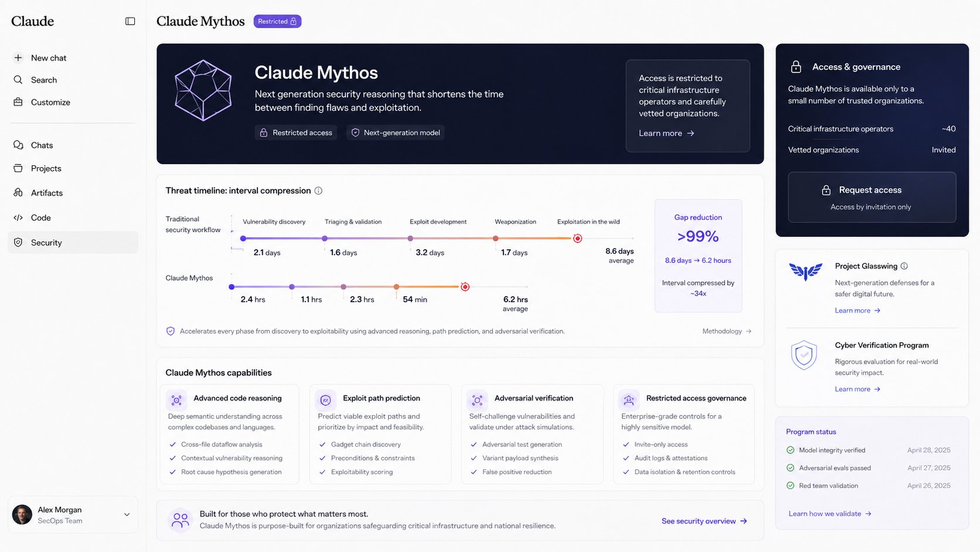Click the Project Glasswing wings logo
This screenshot has height=552, width=980.
click(x=805, y=271)
